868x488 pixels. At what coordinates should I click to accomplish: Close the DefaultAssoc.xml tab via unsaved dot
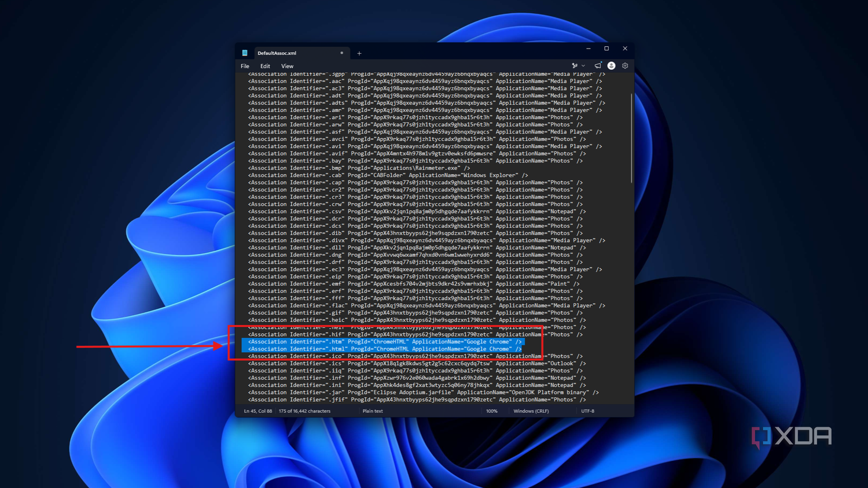click(x=342, y=53)
